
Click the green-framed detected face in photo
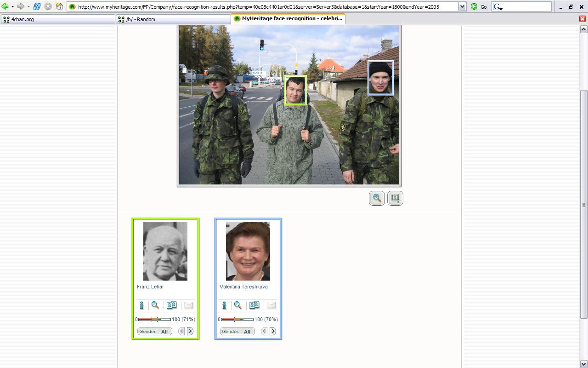pos(295,90)
